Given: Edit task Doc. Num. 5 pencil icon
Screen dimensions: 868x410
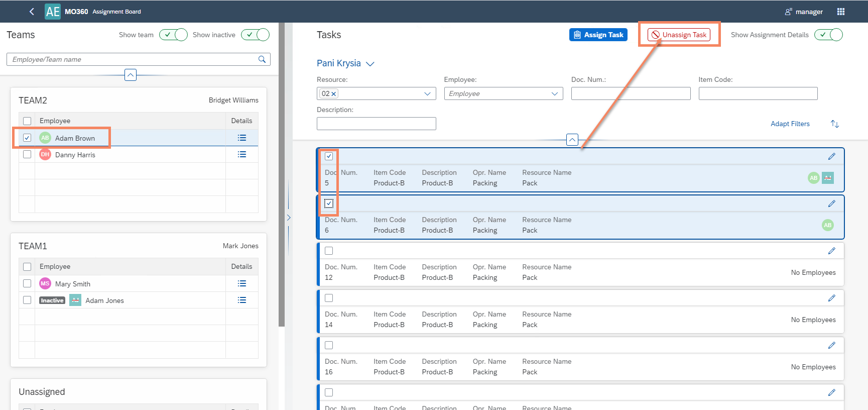Looking at the screenshot, I should (x=832, y=156).
